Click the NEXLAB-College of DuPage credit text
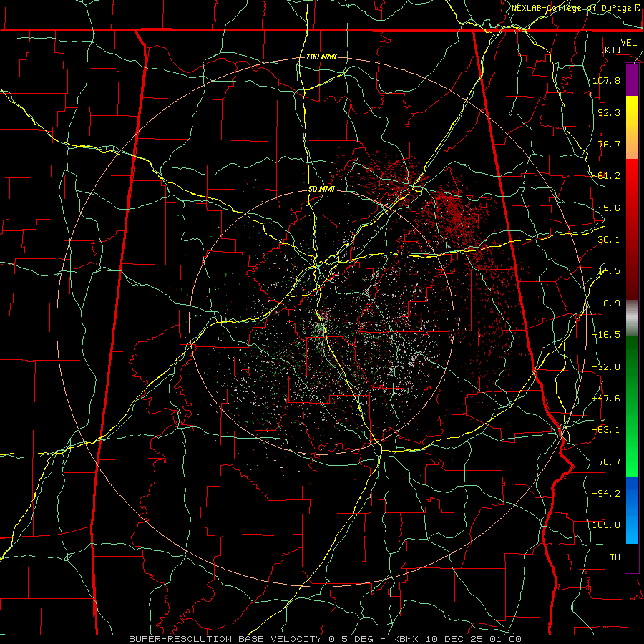Viewport: 644px width, 644px height. [x=572, y=8]
